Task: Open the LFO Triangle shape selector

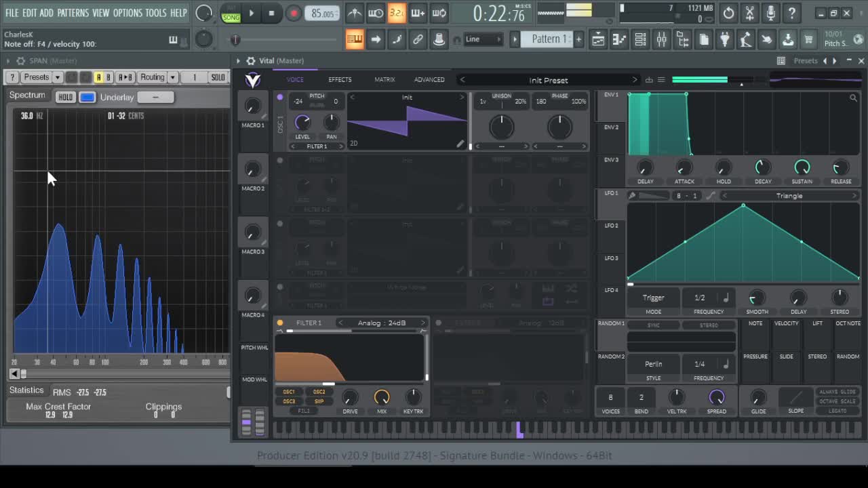Action: (789, 196)
